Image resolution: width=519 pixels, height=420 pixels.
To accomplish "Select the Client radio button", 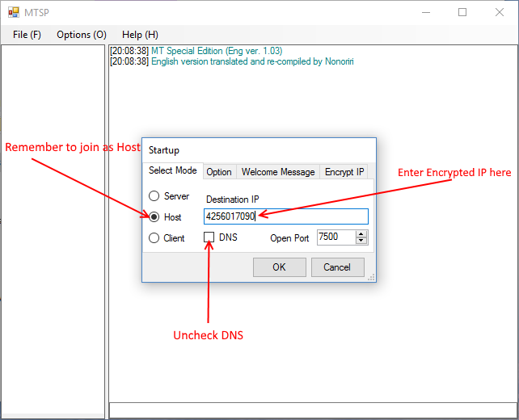I will pyautogui.click(x=154, y=238).
